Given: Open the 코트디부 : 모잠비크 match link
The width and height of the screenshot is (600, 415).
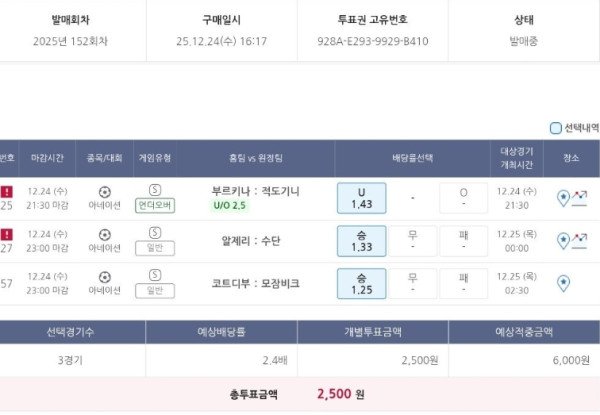Looking at the screenshot, I should [x=256, y=283].
